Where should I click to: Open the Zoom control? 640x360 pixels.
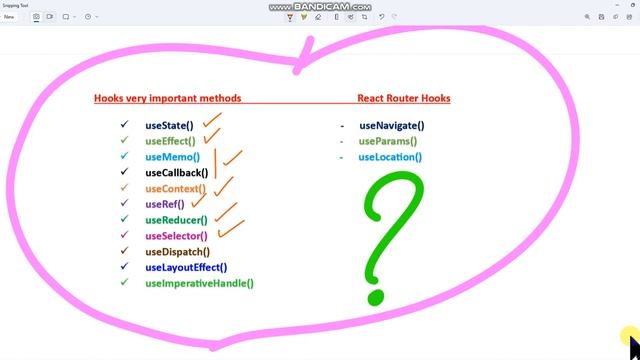(587, 17)
